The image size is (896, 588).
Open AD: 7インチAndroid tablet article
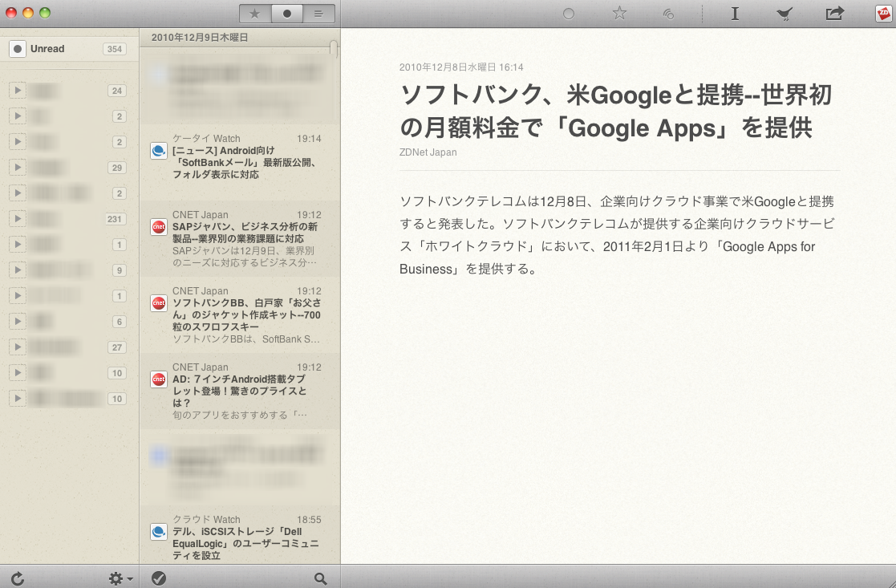[240, 391]
